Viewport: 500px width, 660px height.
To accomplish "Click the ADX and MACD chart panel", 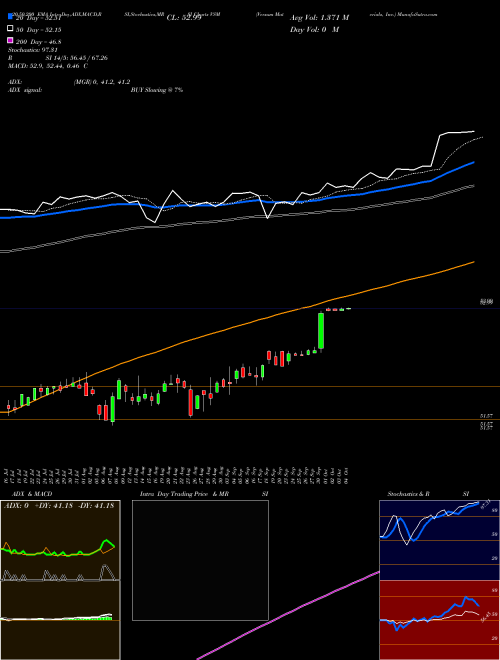I will coord(60,580).
